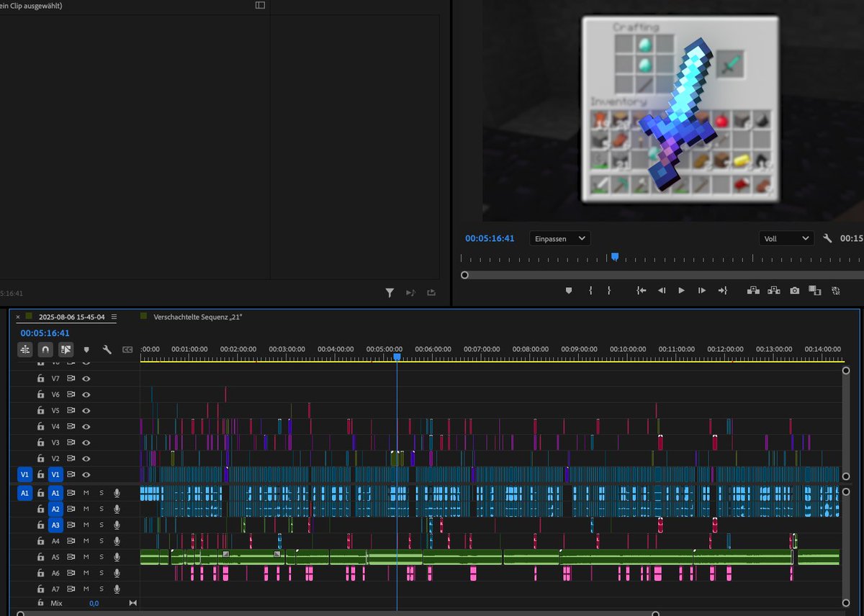Switch to the 2025-08-06 15-45-04 sequence tab
Screen dimensions: 864x616
point(71,317)
